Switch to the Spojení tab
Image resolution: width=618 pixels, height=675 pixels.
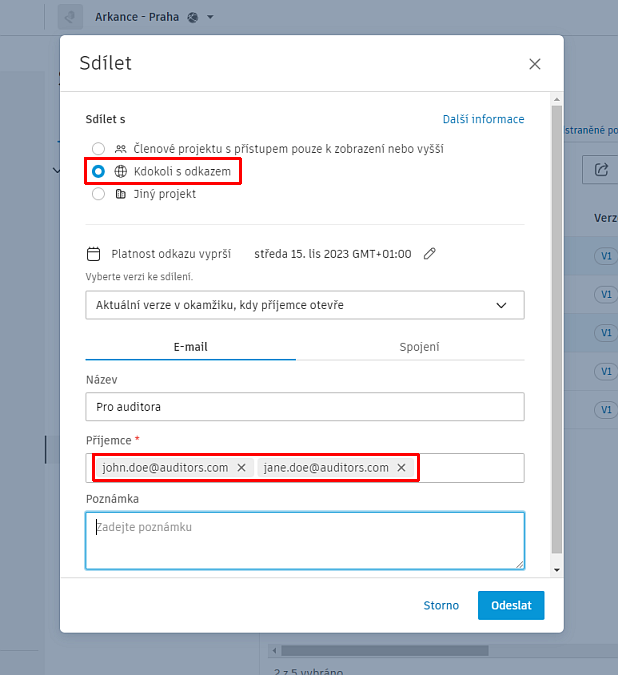click(419, 347)
